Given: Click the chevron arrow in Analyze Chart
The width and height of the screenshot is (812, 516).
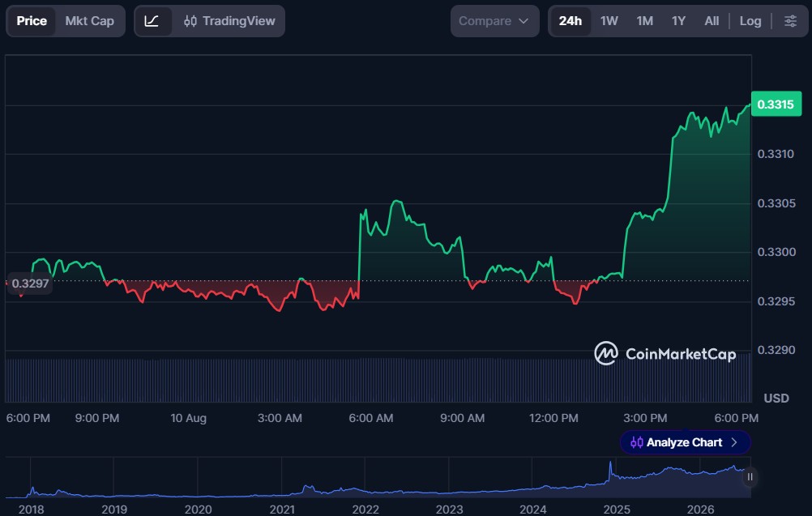Looking at the screenshot, I should (x=734, y=442).
